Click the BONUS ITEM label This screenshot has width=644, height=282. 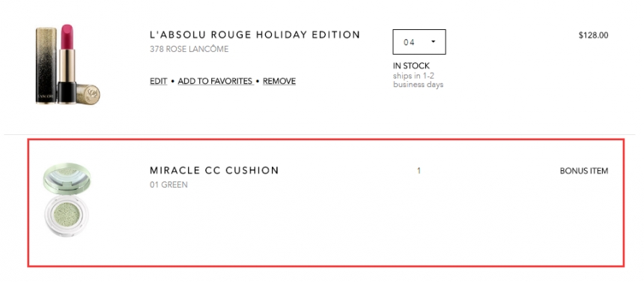coord(584,171)
